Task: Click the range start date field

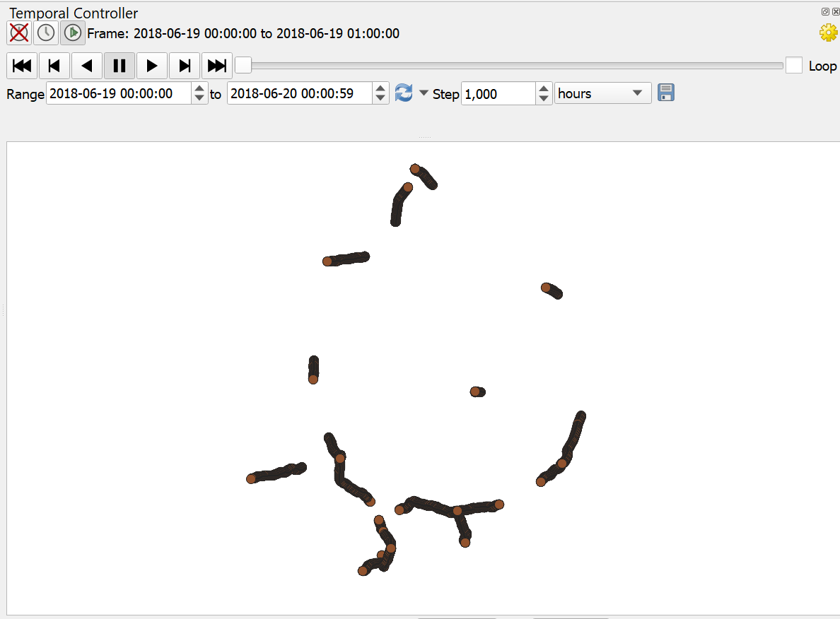Action: (x=118, y=94)
